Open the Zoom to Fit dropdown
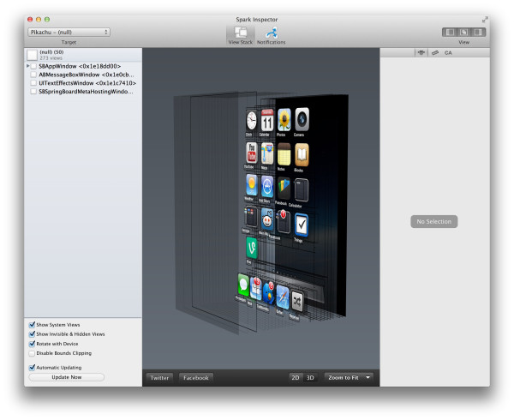 click(350, 377)
